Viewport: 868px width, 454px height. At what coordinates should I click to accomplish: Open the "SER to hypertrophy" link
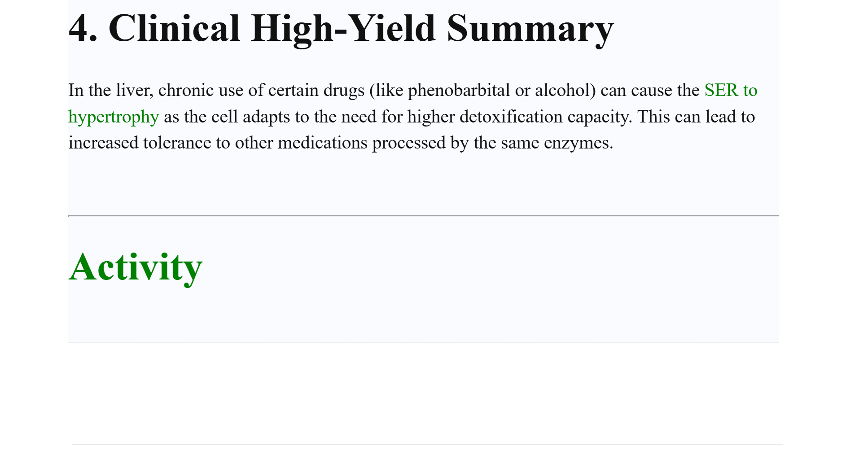(730, 91)
